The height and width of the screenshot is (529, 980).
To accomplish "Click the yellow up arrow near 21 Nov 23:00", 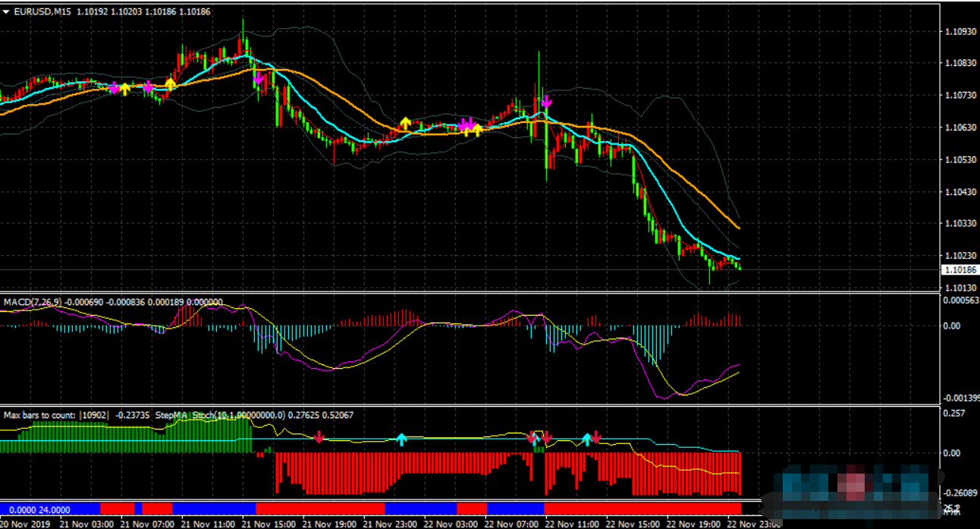I will pyautogui.click(x=405, y=122).
